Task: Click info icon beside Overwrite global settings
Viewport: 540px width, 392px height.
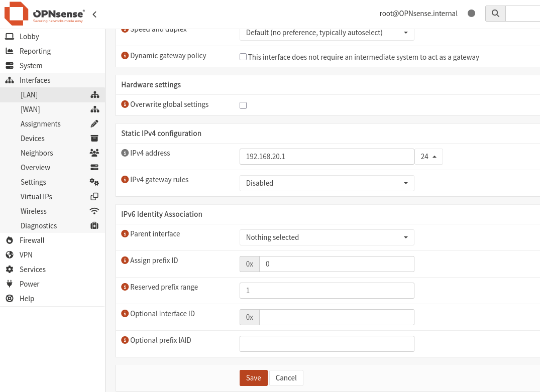Action: (125, 104)
